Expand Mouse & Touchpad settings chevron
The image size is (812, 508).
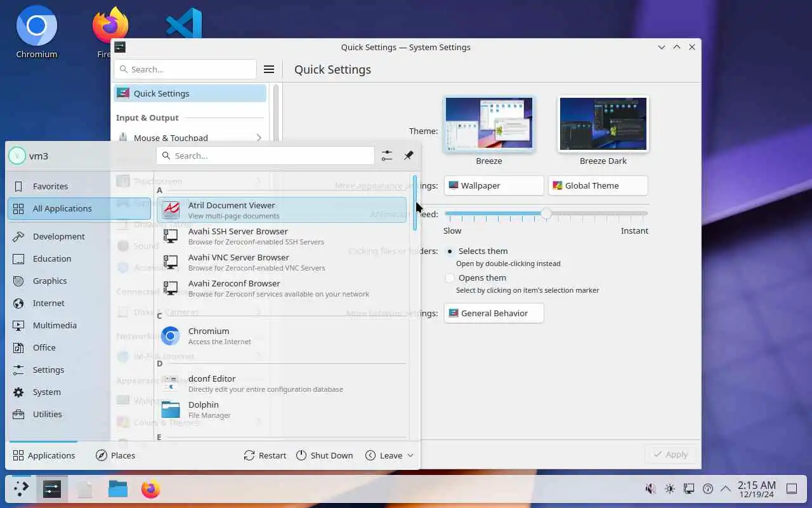[259, 138]
